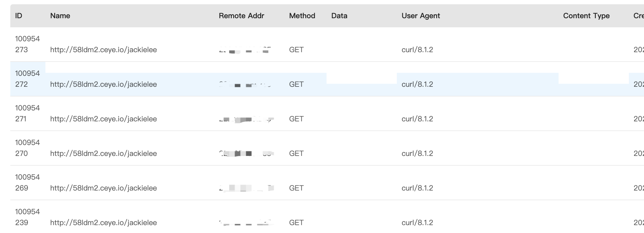Click the blurred remote address in row 100954269

coord(246,188)
